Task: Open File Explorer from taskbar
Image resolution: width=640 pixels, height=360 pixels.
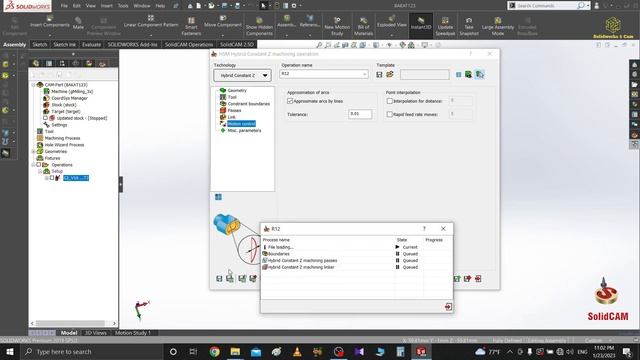Action: click(x=235, y=351)
